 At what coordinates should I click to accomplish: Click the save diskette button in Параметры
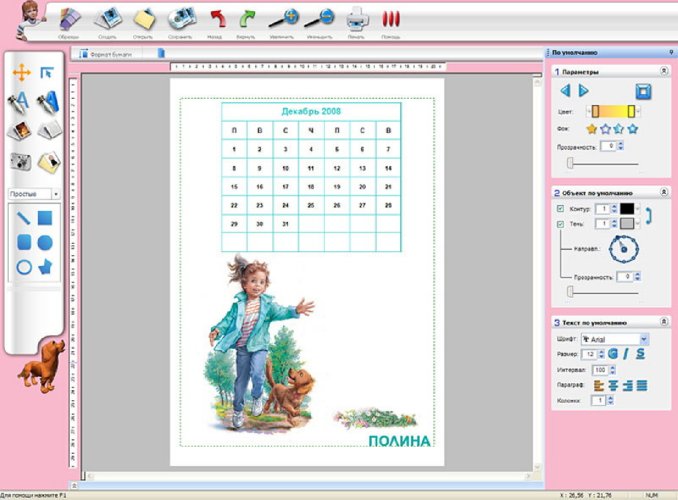643,92
